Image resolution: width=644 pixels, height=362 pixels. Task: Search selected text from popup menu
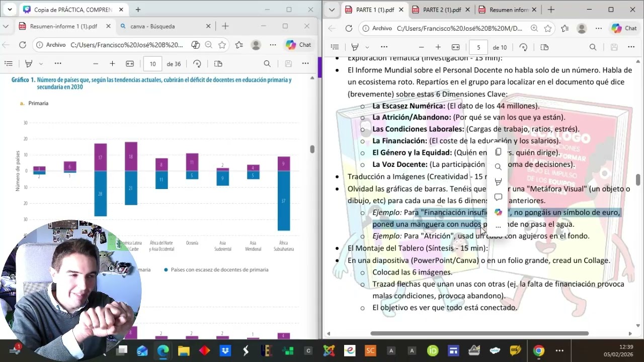click(498, 167)
